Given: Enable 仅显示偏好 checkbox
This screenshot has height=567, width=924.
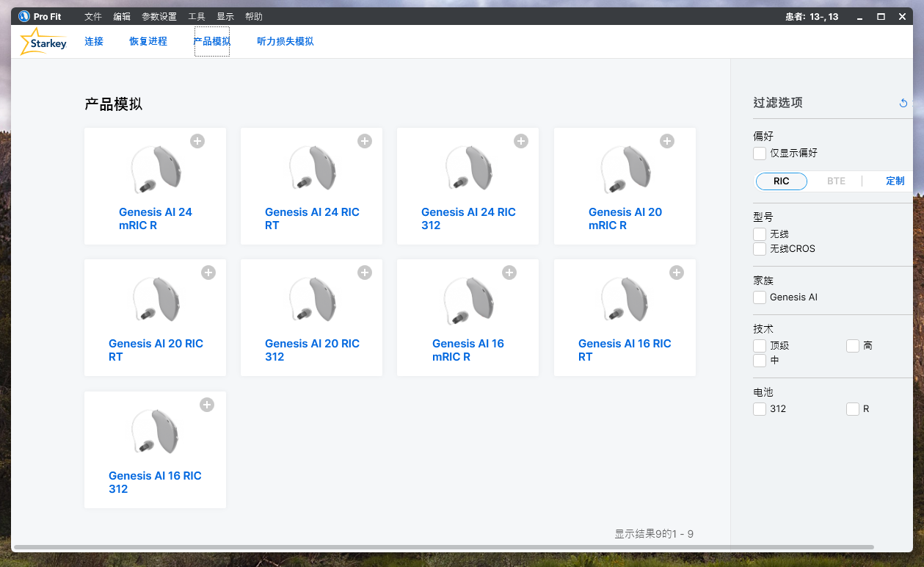Looking at the screenshot, I should coord(760,154).
